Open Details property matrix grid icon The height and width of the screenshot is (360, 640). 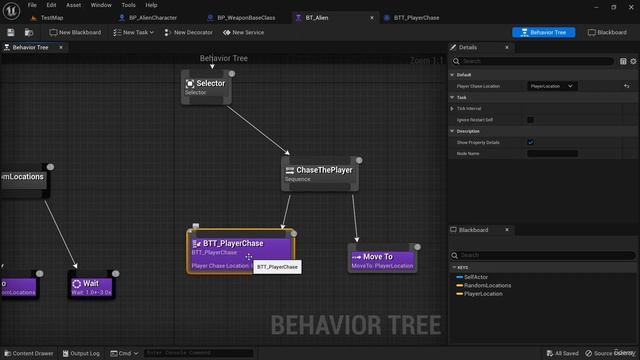(x=623, y=61)
